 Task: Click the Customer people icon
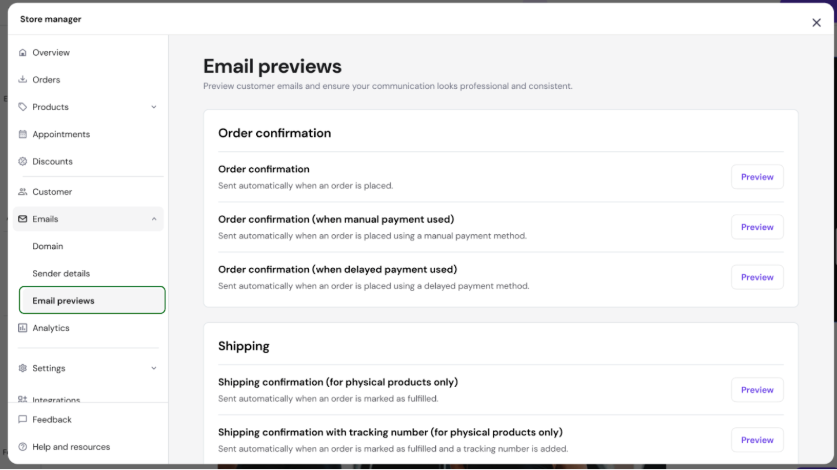coord(23,192)
